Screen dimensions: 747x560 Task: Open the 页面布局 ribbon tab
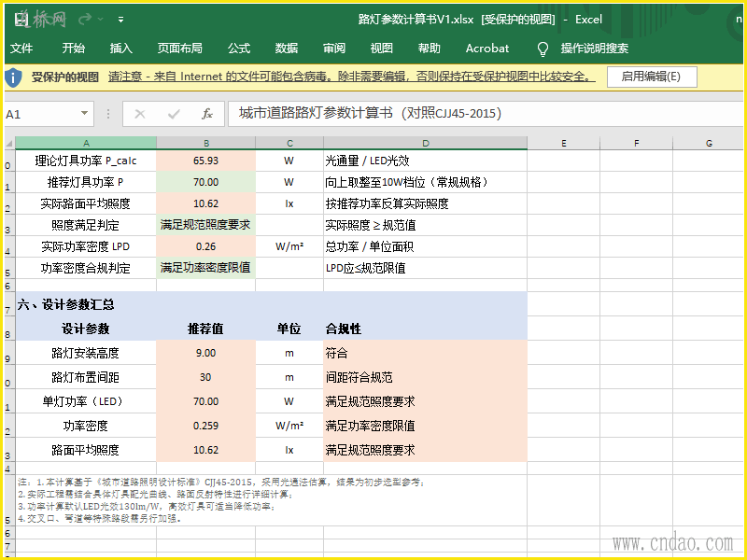tap(179, 49)
